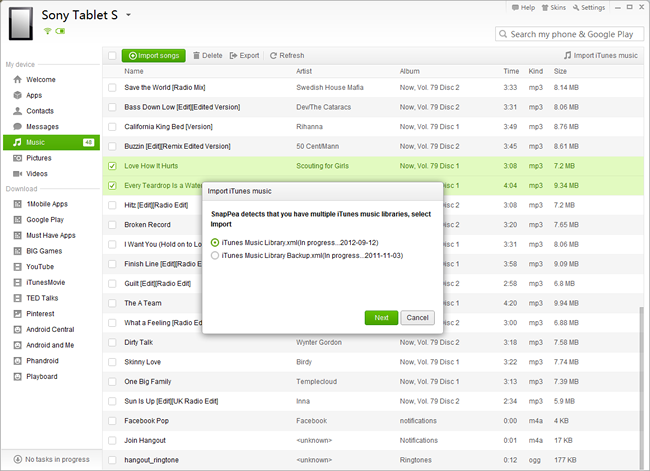This screenshot has width=650, height=471.
Task: Expand the Sony Tablet S device dropdown
Action: [129, 15]
